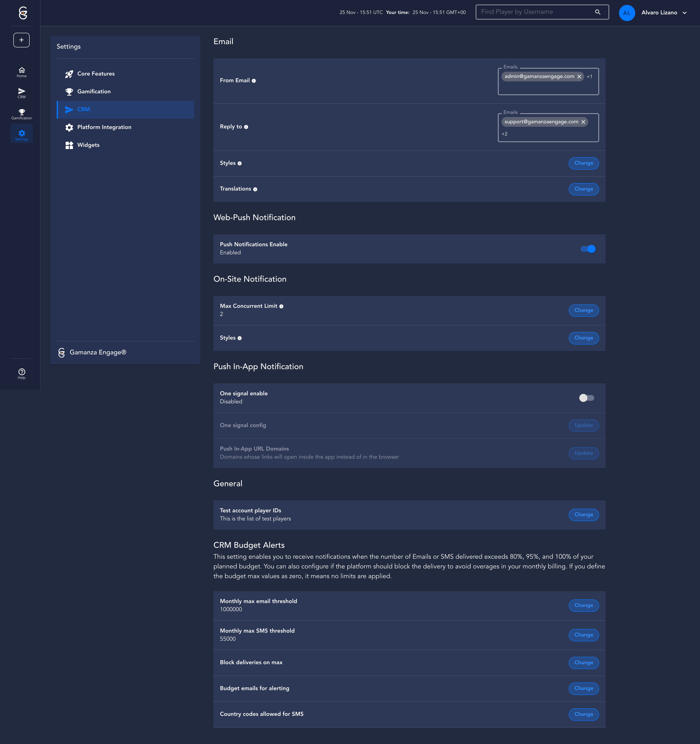Expand the Alvaro Lizano user menu chevron
The width and height of the screenshot is (700, 744).
point(684,13)
